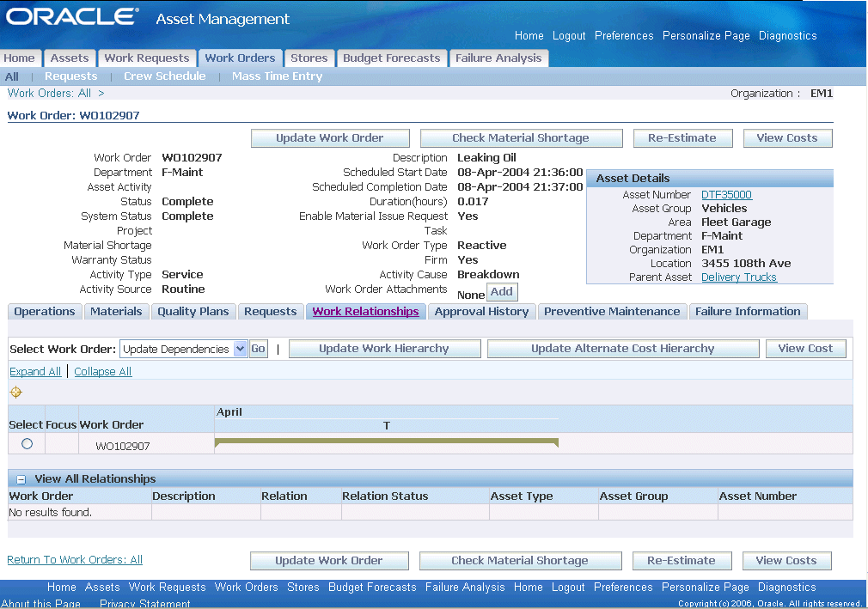Click footer Logout link

pyautogui.click(x=568, y=587)
